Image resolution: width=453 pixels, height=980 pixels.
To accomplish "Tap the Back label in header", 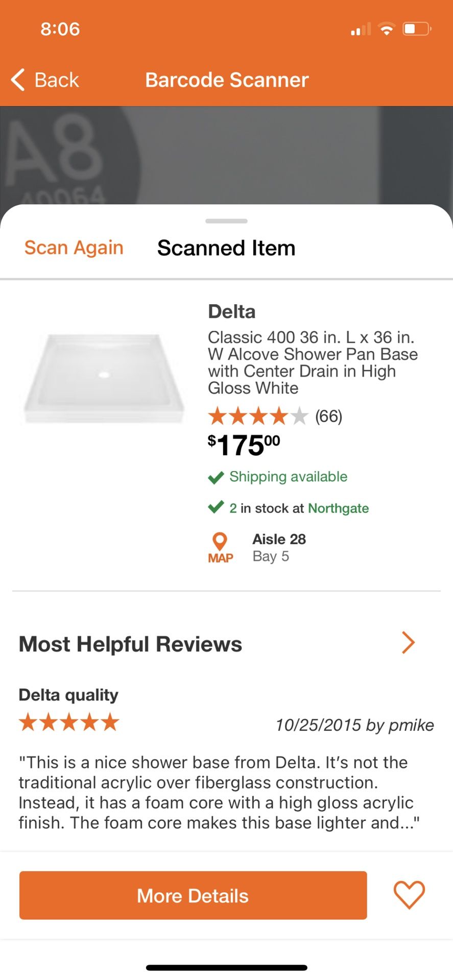I will pos(56,80).
